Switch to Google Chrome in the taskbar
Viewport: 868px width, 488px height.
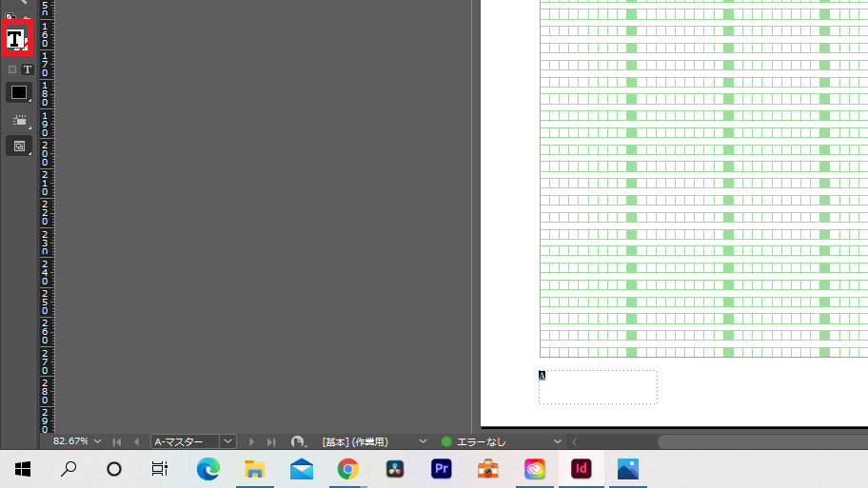[347, 469]
